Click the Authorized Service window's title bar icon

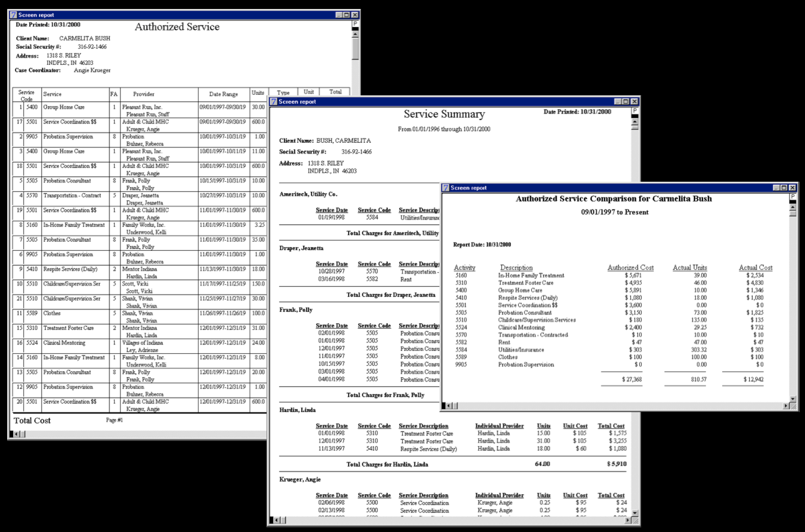pos(13,15)
